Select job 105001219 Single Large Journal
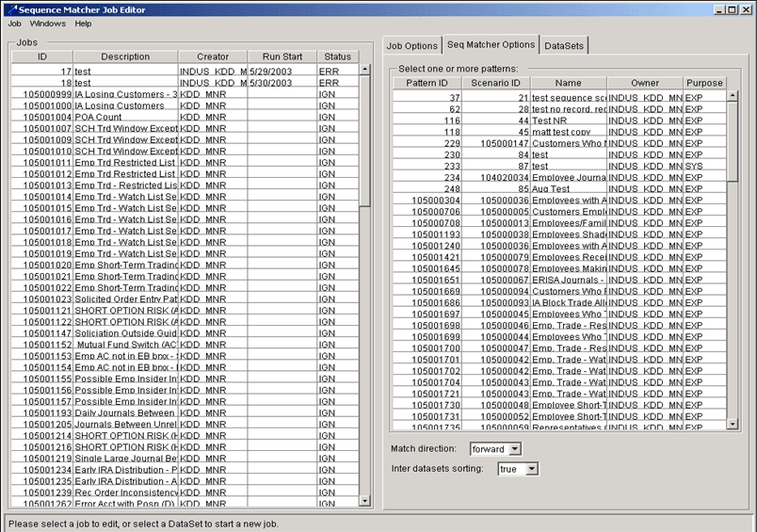757x532 pixels. pyautogui.click(x=185, y=459)
